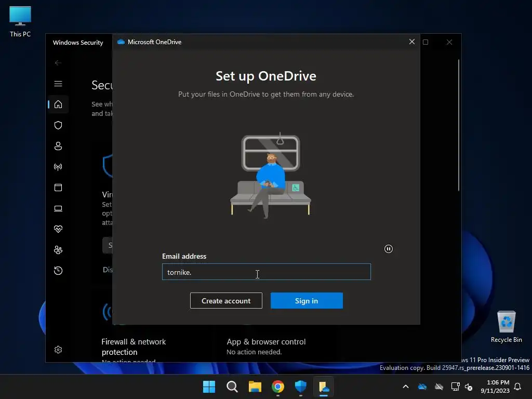Select Home in Windows Security sidebar

click(58, 104)
